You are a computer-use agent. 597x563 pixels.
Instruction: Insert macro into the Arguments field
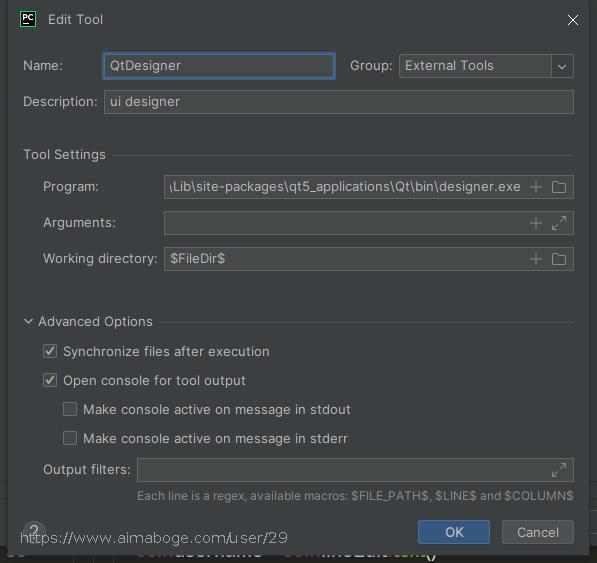click(536, 223)
